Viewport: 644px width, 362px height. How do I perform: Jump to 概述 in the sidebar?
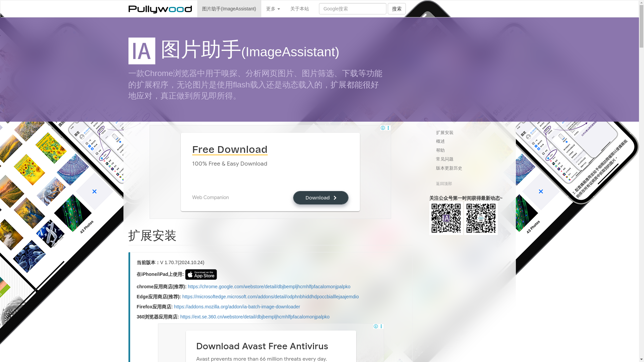[440, 141]
